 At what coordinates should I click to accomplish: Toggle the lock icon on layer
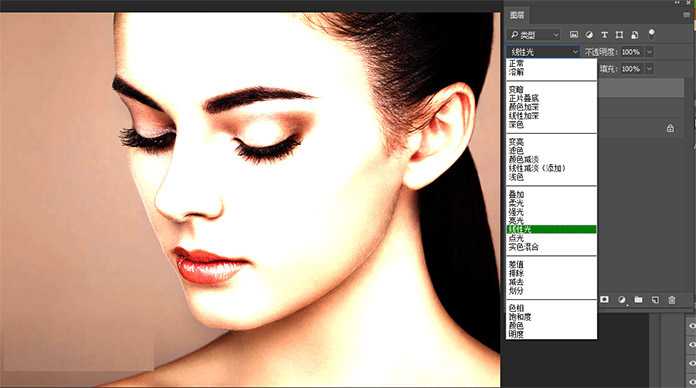click(x=670, y=128)
